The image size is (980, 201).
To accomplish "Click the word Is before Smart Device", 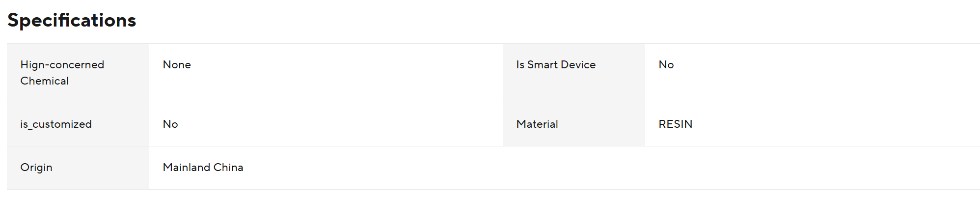I will 520,65.
